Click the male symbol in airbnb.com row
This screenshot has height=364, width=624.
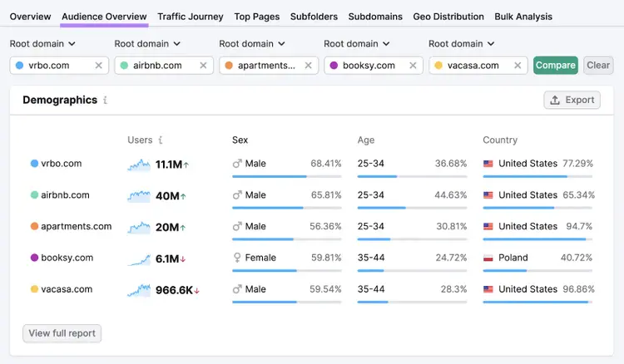pos(237,194)
